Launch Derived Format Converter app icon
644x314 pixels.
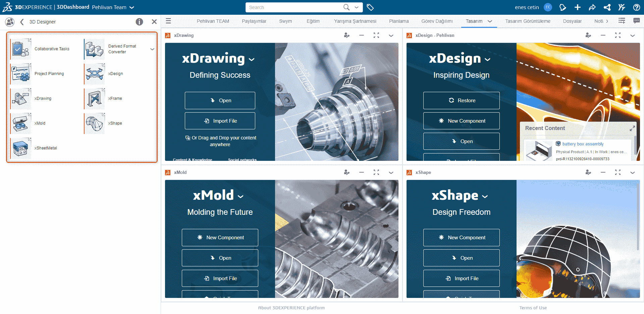(95, 49)
